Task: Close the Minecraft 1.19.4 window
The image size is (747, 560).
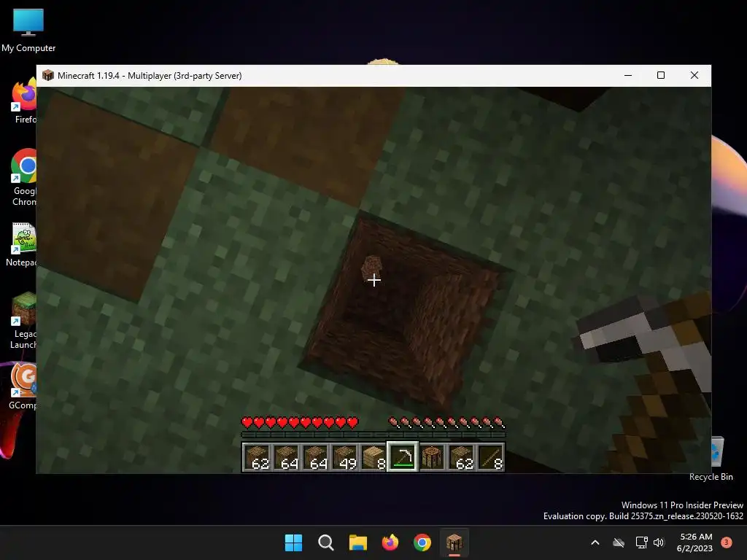Action: click(x=694, y=75)
